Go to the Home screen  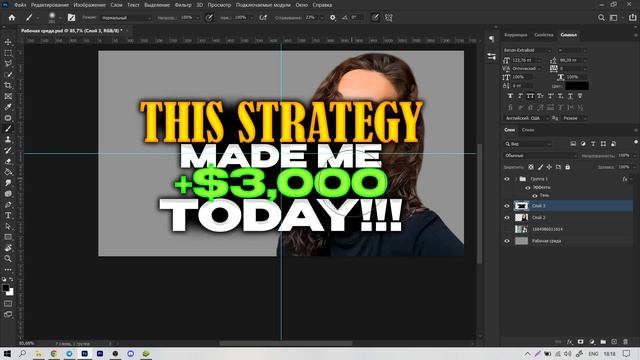[12, 18]
